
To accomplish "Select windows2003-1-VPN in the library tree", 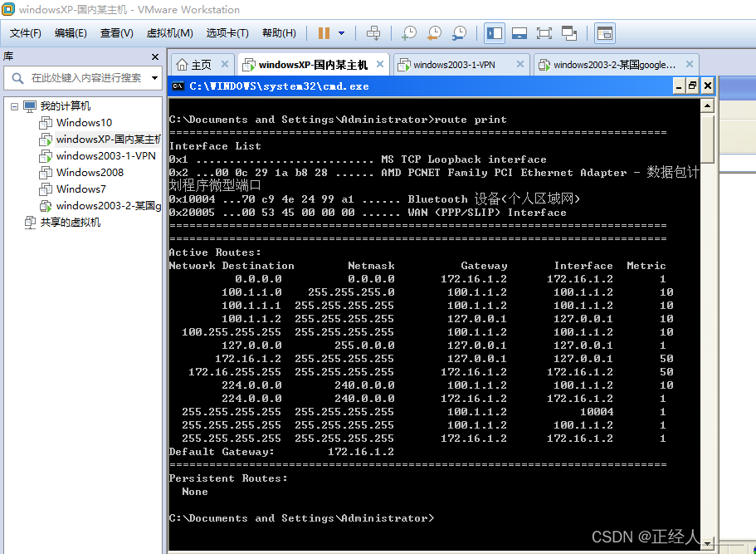I will pyautogui.click(x=105, y=156).
